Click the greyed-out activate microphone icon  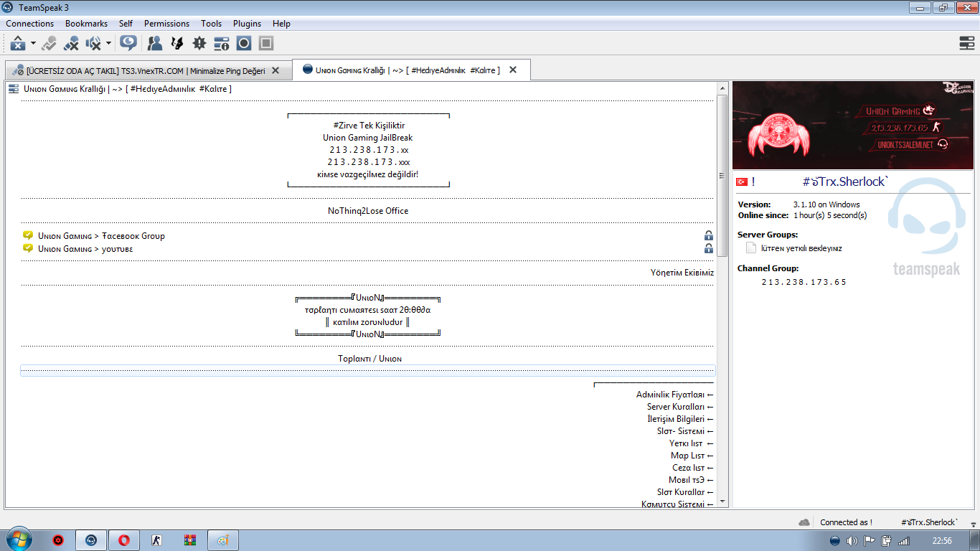49,44
